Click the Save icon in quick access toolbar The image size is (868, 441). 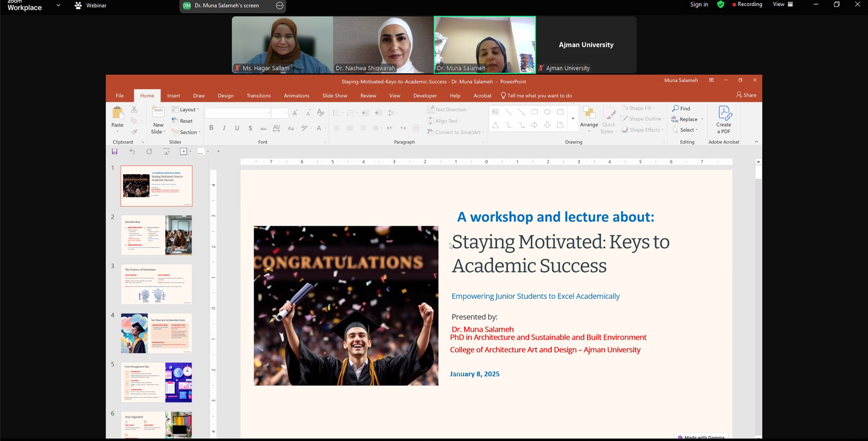[x=114, y=152]
